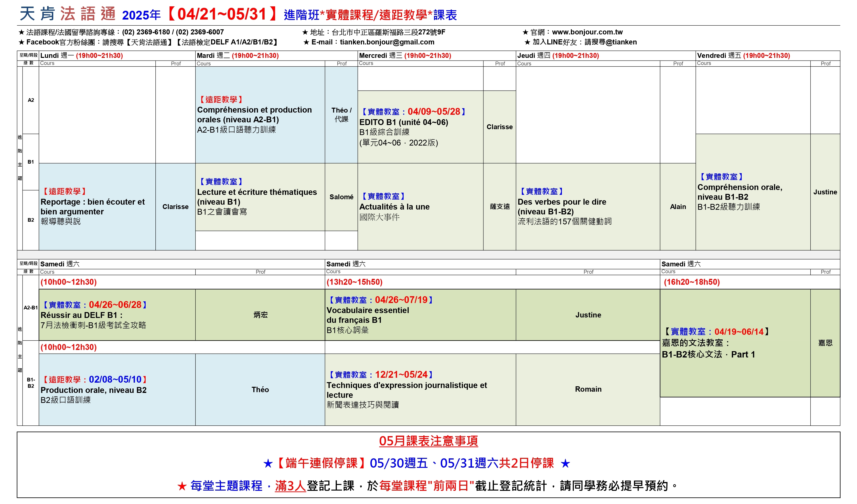Click professor 炳宏 cell
The image size is (857, 504).
tap(260, 315)
